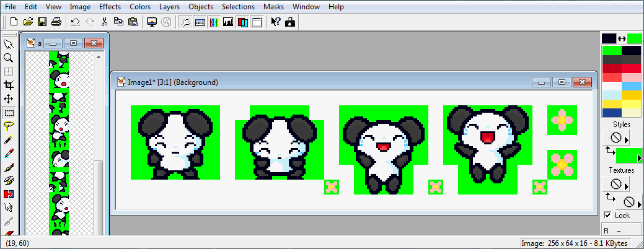
Task: Pick the orange palette swatch
Action: tap(631, 95)
